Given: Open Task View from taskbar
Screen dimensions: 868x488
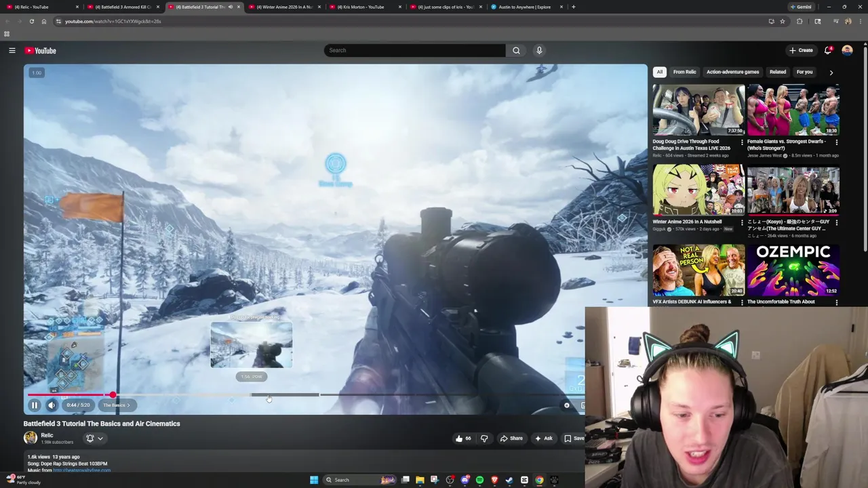Looking at the screenshot, I should [405, 480].
